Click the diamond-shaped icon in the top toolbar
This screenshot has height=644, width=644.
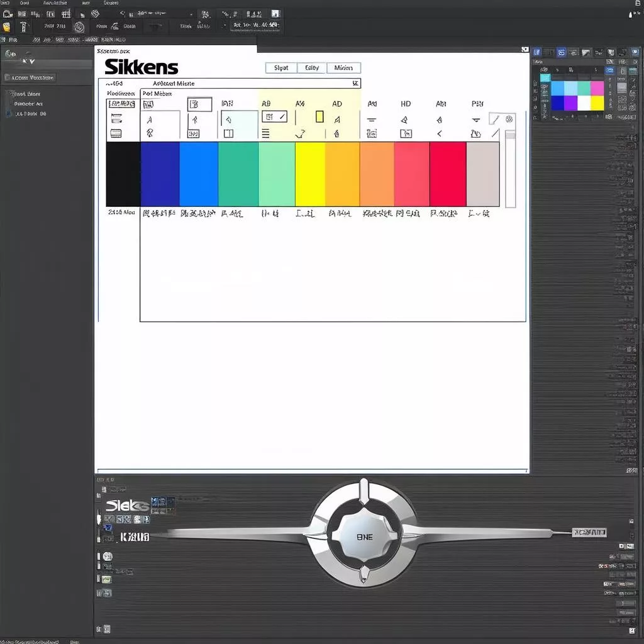click(95, 13)
